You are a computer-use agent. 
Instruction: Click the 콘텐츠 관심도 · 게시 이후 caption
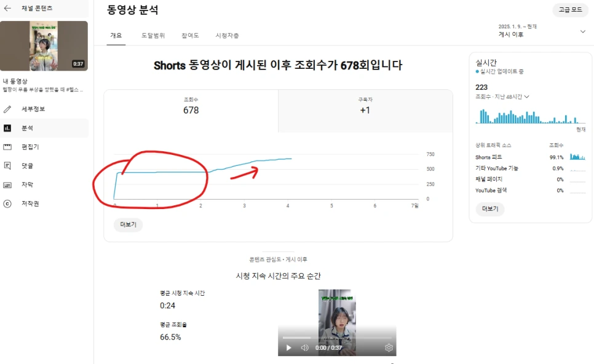[x=278, y=259]
